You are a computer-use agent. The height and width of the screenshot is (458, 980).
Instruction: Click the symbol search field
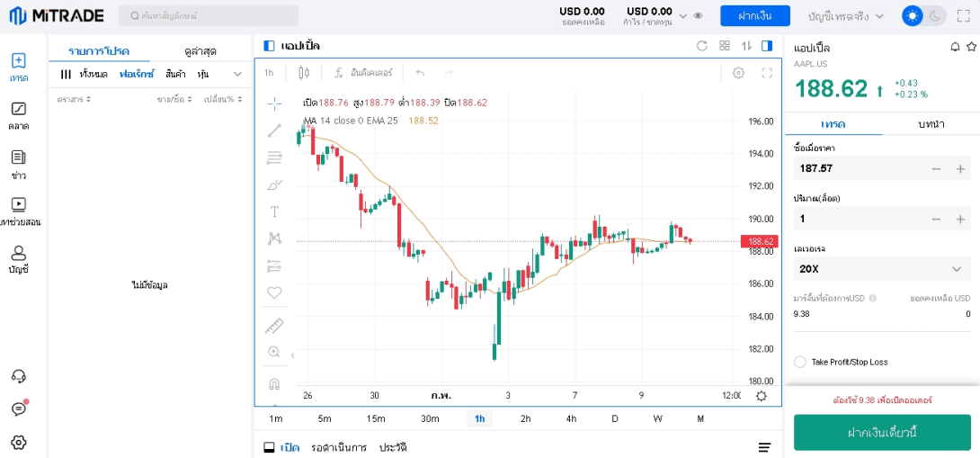209,16
